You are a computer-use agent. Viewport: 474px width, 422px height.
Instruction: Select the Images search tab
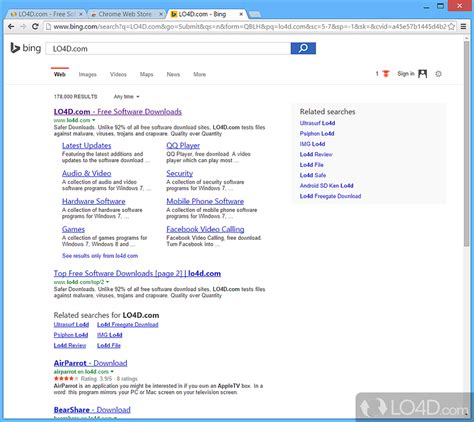(88, 74)
